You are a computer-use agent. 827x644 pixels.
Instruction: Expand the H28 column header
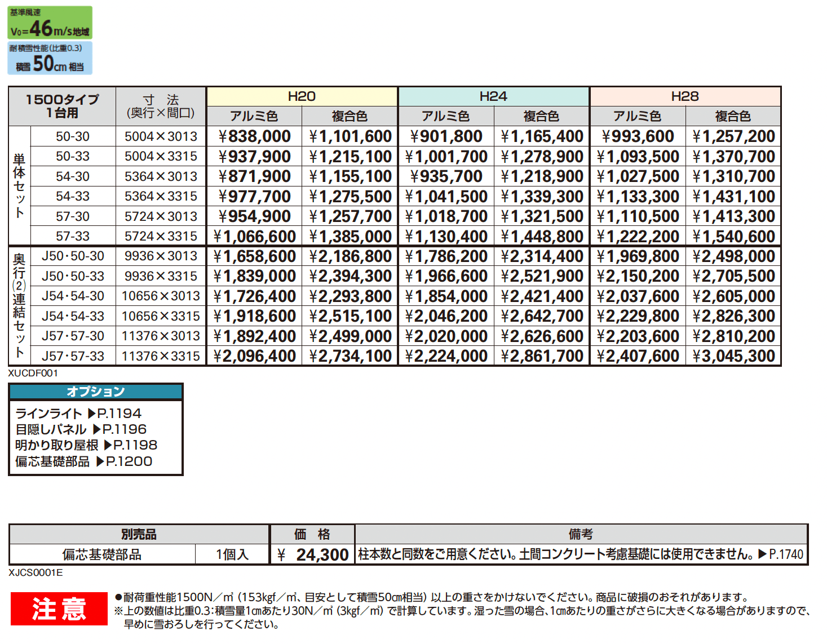pyautogui.click(x=684, y=96)
